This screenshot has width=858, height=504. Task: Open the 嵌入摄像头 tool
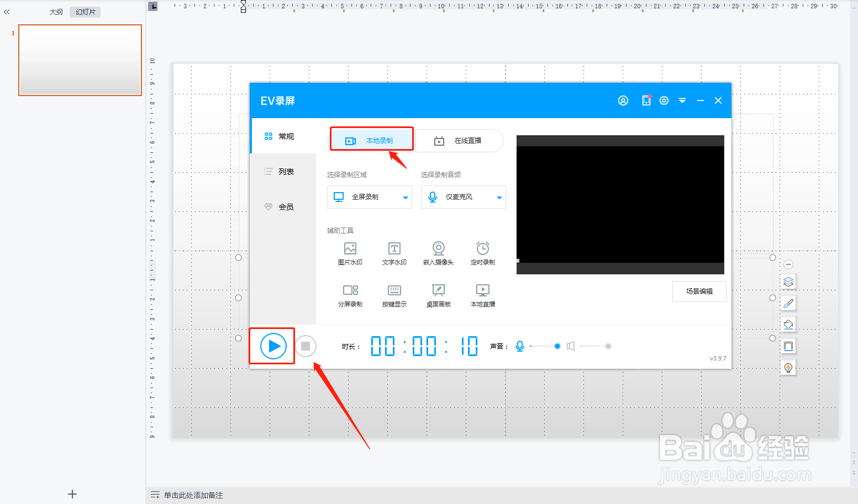click(x=439, y=254)
